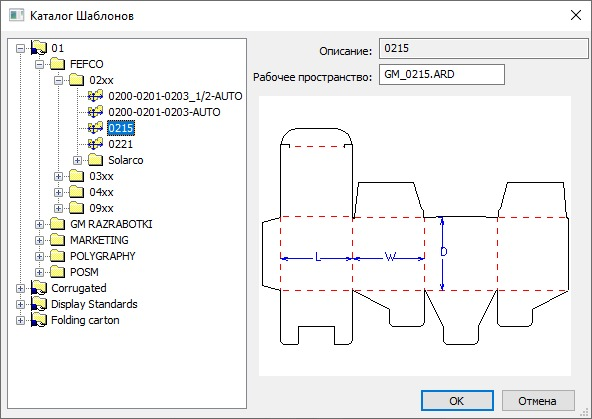Click the 09xx folder icon
The height and width of the screenshot is (419, 592).
(x=77, y=208)
